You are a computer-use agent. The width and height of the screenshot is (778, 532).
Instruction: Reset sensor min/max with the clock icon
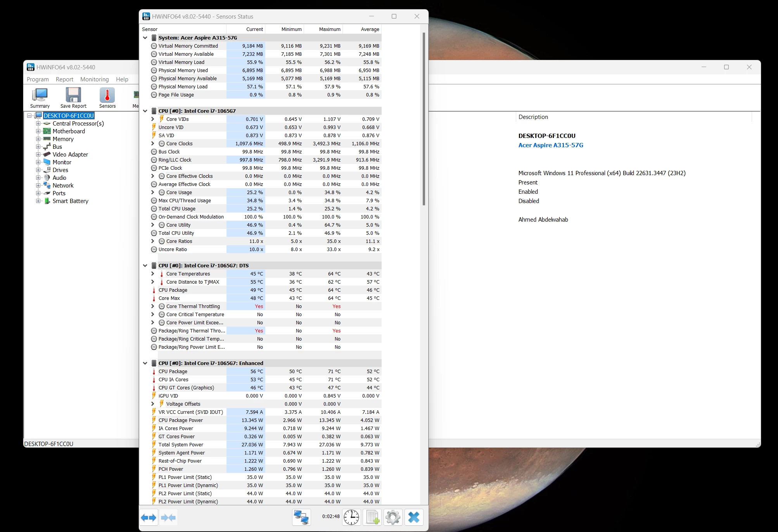pos(351,517)
